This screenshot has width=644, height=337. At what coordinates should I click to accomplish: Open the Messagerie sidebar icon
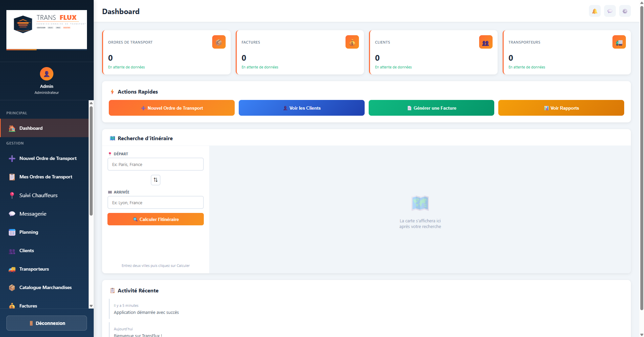tap(12, 214)
